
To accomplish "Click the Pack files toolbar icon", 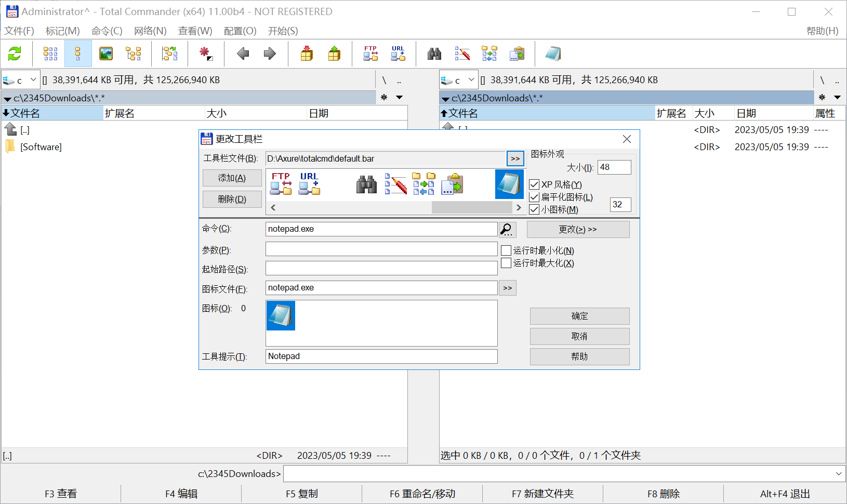I will pyautogui.click(x=307, y=54).
